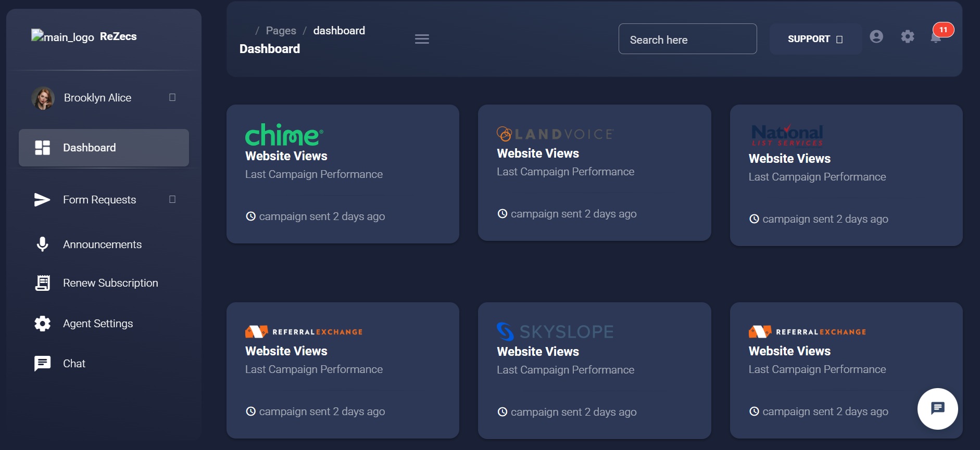Click the Form Requests label
This screenshot has width=980, height=450.
point(99,200)
